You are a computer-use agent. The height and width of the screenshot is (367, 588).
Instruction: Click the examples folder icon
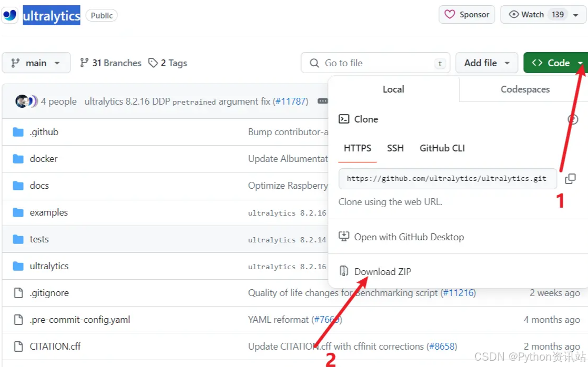click(18, 212)
